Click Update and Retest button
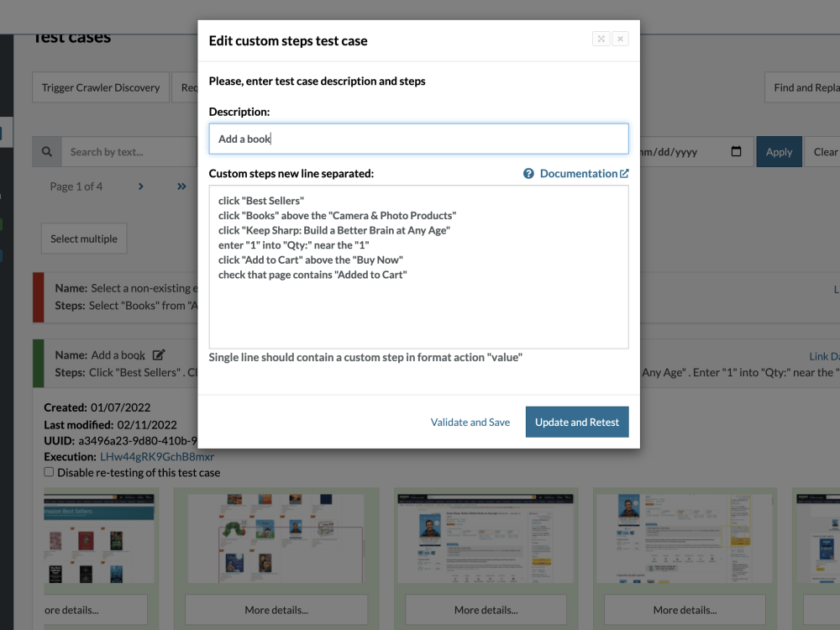The width and height of the screenshot is (840, 630). pyautogui.click(x=577, y=423)
